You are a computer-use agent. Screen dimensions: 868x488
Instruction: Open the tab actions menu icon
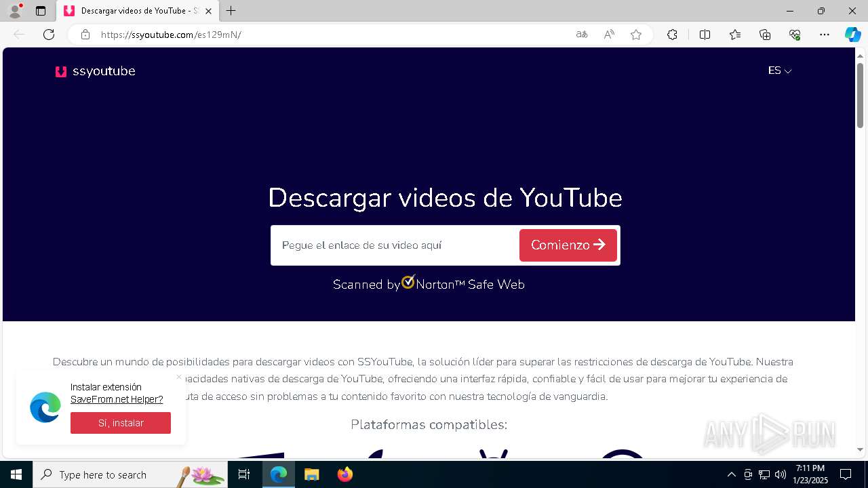(x=41, y=11)
